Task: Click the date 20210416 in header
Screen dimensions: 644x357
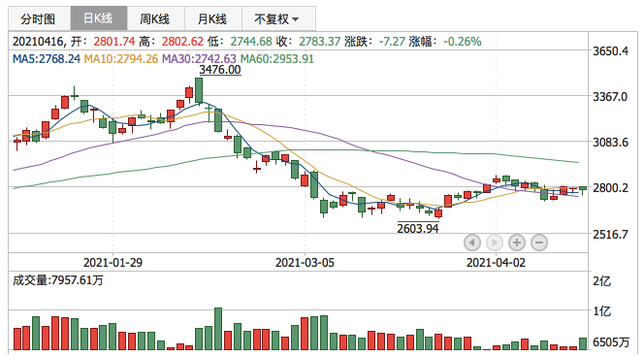Action: click(38, 42)
